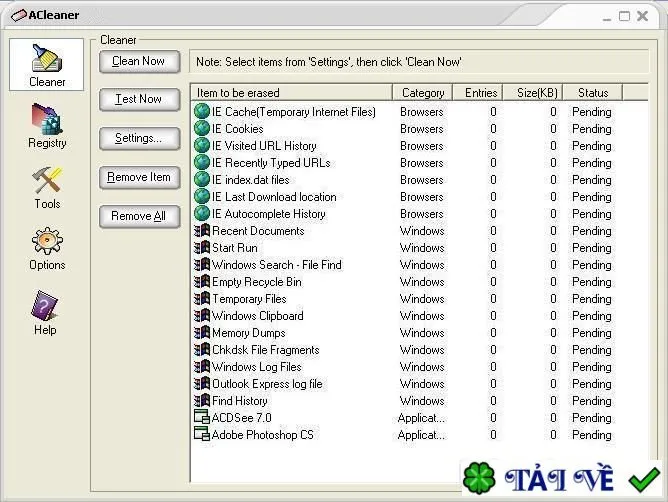Viewport: 668px width, 502px height.
Task: Select the 'Find History' text
Action: [240, 401]
